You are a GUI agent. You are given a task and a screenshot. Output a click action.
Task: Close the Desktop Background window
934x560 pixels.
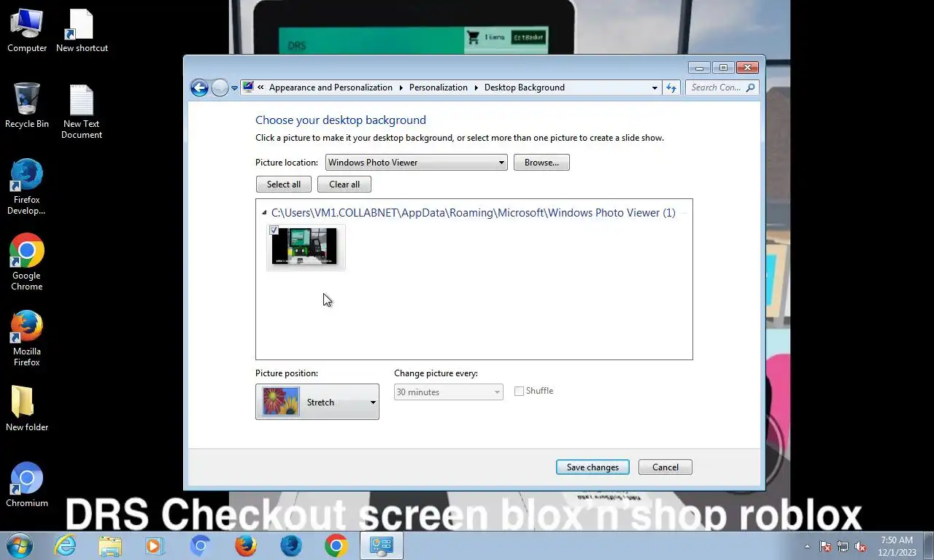click(747, 68)
